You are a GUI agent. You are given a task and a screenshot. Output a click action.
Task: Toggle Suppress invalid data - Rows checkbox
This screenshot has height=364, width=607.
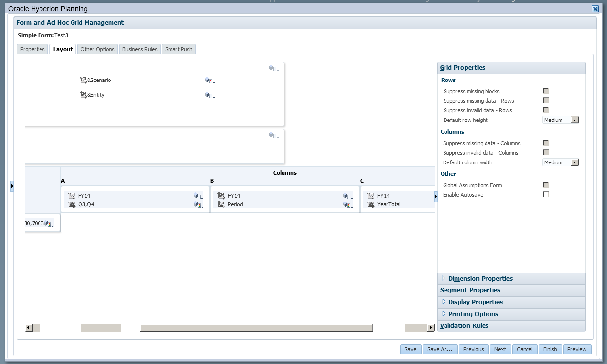point(546,110)
